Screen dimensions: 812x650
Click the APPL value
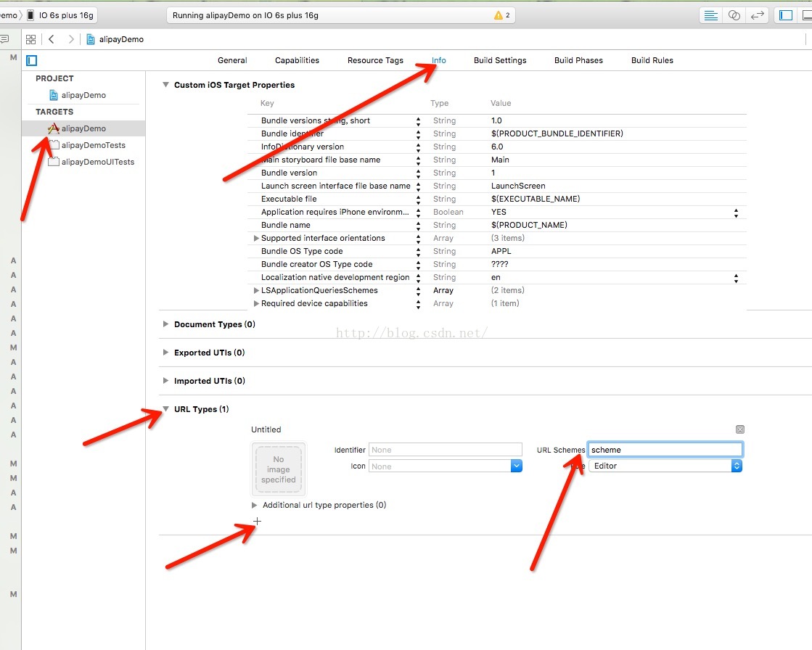(x=501, y=251)
